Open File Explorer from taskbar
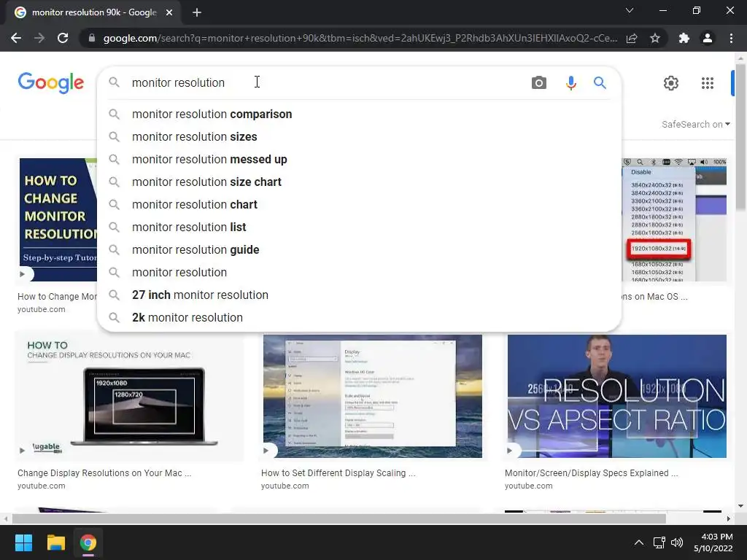This screenshot has height=560, width=747. click(x=55, y=542)
